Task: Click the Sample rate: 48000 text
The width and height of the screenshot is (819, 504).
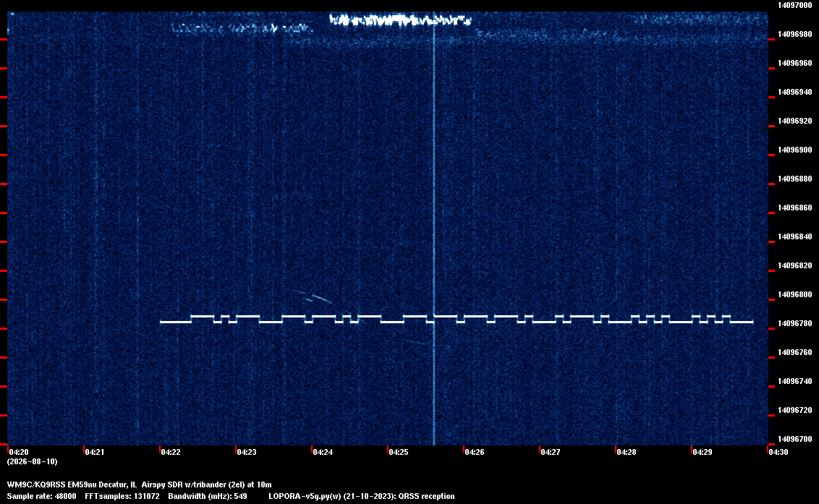Action: (42, 496)
